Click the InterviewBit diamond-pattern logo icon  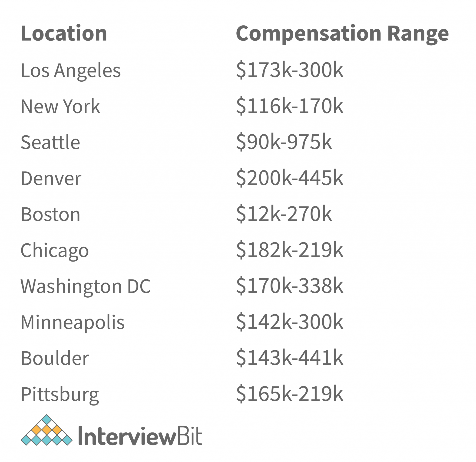click(47, 430)
